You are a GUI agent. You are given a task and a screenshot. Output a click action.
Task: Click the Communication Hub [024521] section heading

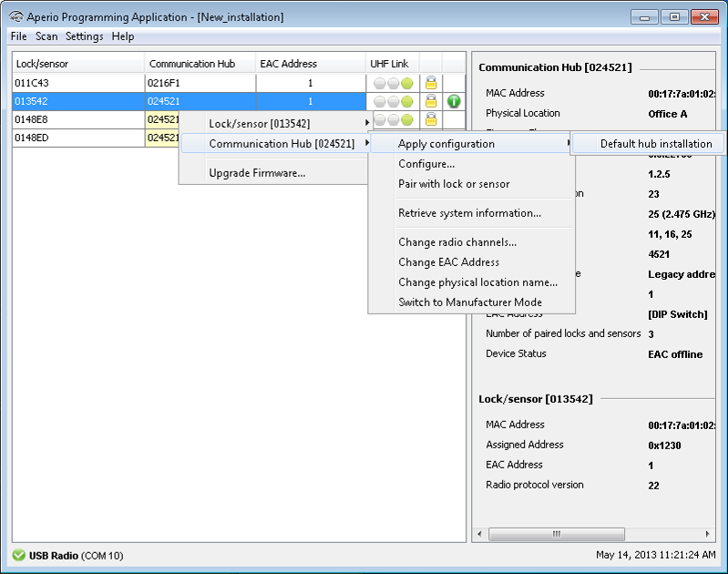click(x=555, y=67)
